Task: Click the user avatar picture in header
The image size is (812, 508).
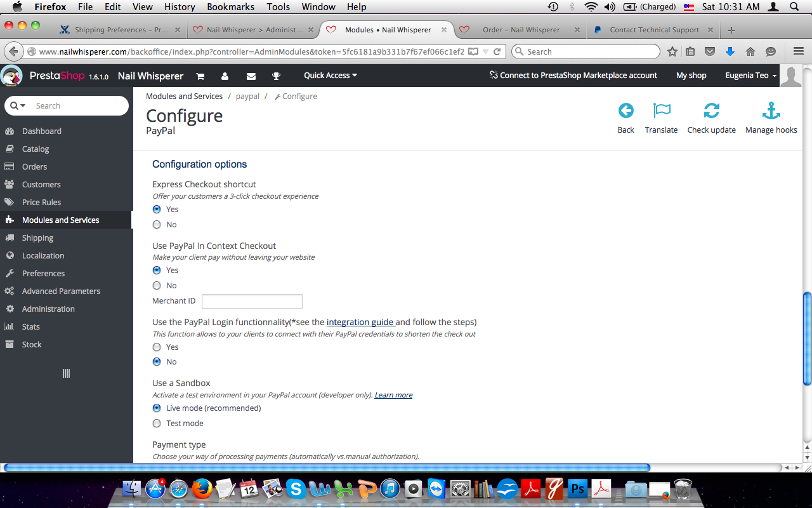Action: click(790, 76)
